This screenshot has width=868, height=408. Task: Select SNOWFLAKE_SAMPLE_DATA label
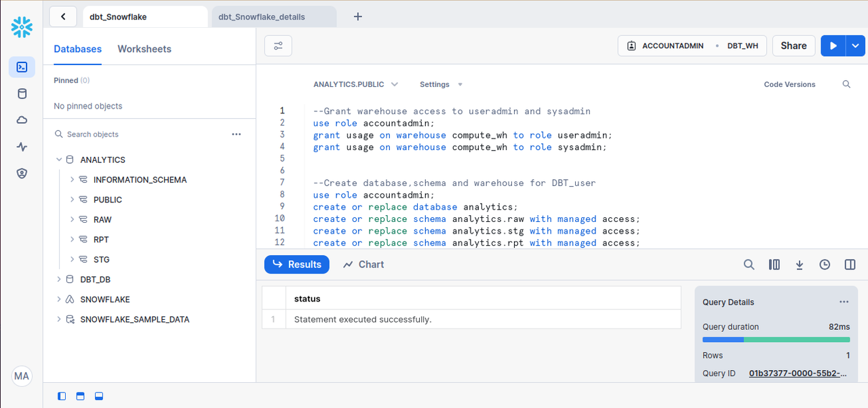pos(135,319)
